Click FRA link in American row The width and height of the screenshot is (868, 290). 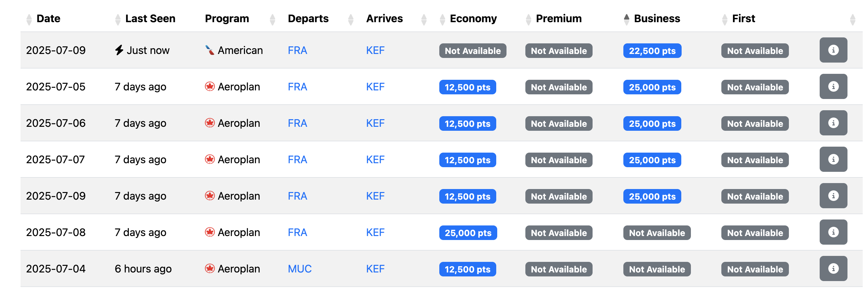pos(297,51)
